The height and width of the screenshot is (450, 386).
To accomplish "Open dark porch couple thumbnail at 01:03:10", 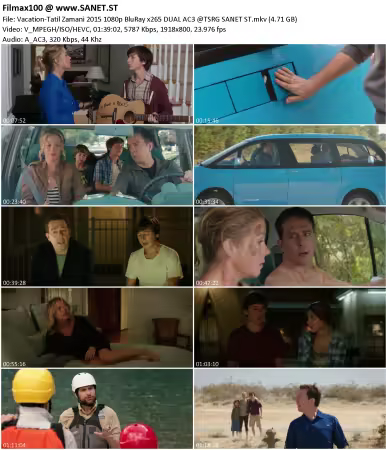I will pyautogui.click(x=290, y=328).
